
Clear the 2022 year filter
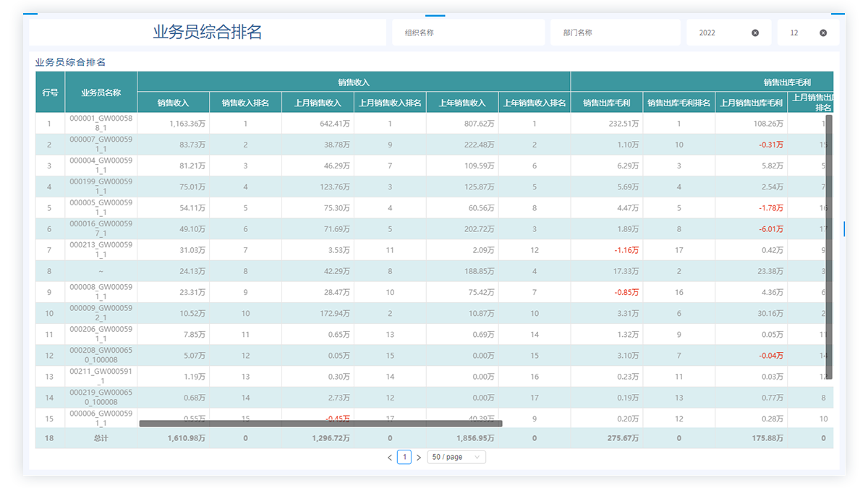pos(755,33)
